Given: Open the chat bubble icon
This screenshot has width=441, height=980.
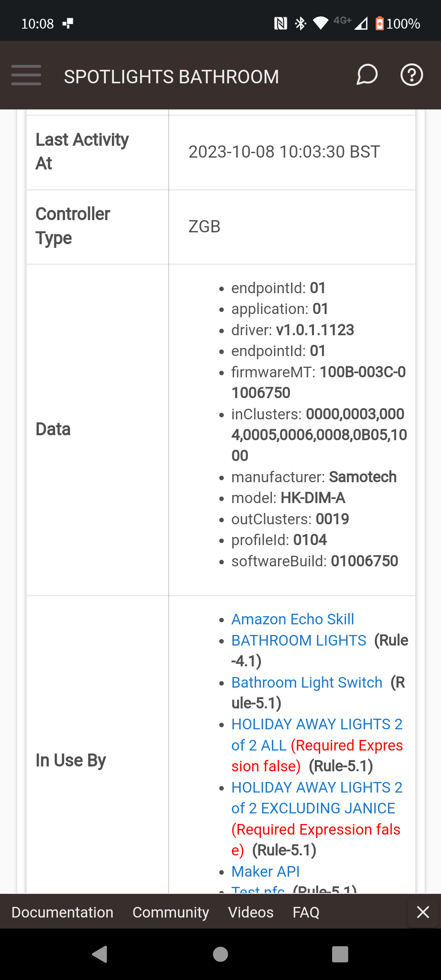Looking at the screenshot, I should click(367, 75).
